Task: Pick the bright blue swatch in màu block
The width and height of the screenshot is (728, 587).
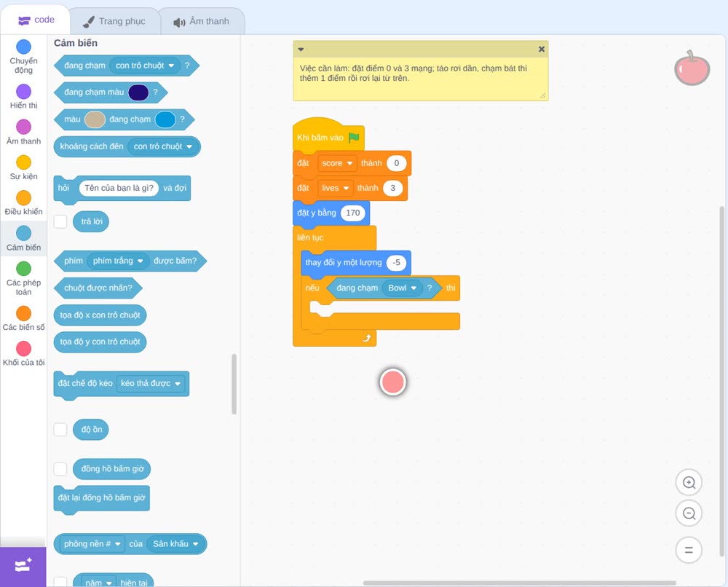Action: point(165,119)
